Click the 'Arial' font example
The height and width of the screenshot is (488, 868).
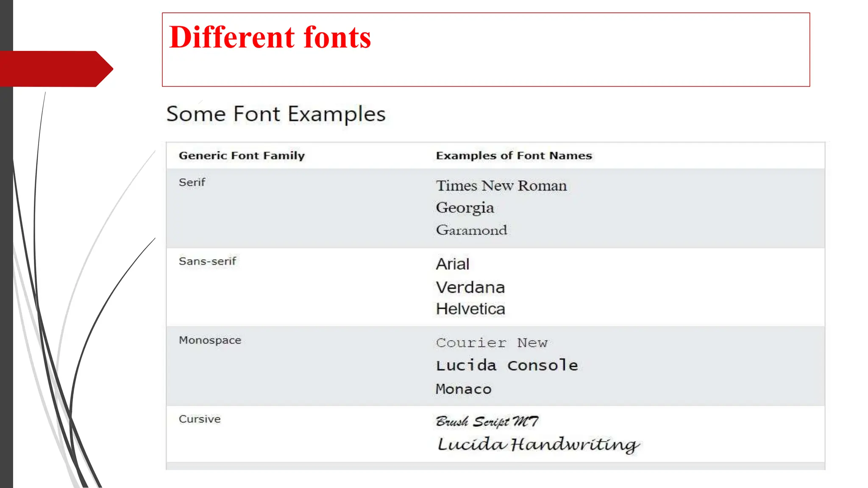tap(453, 264)
